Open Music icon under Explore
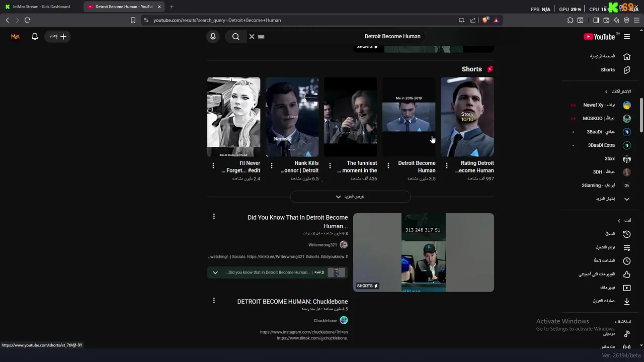 pos(627,334)
